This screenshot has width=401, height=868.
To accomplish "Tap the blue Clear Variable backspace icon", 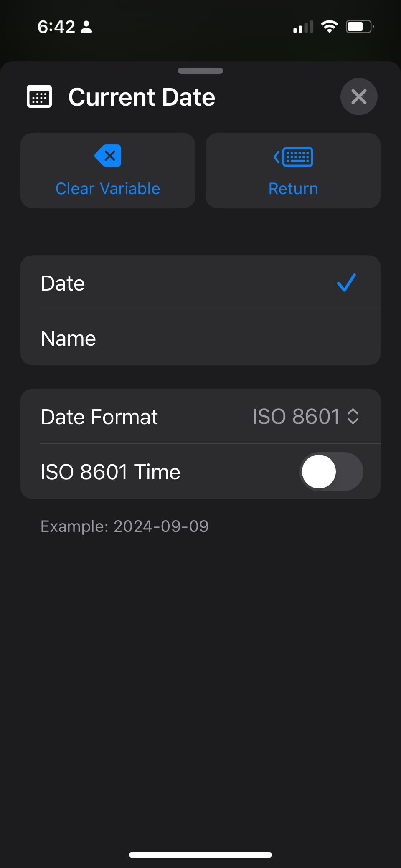I will pos(108,156).
